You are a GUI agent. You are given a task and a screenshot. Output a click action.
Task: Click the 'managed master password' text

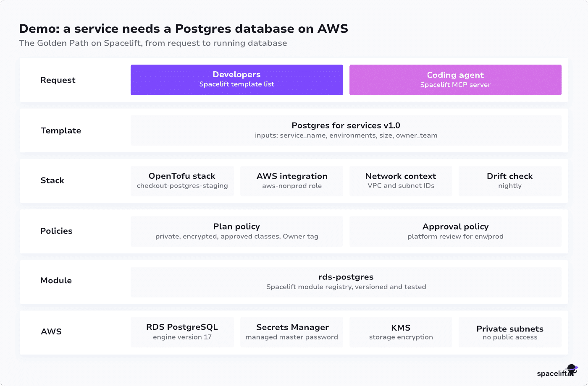click(x=292, y=337)
